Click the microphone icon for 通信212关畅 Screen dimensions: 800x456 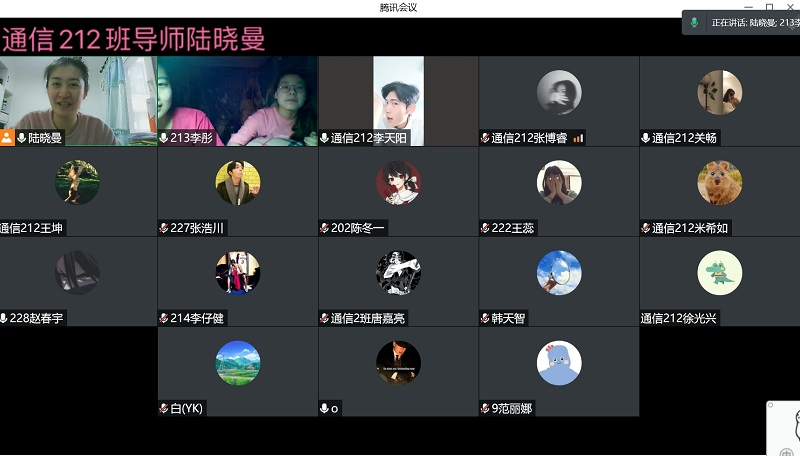646,138
